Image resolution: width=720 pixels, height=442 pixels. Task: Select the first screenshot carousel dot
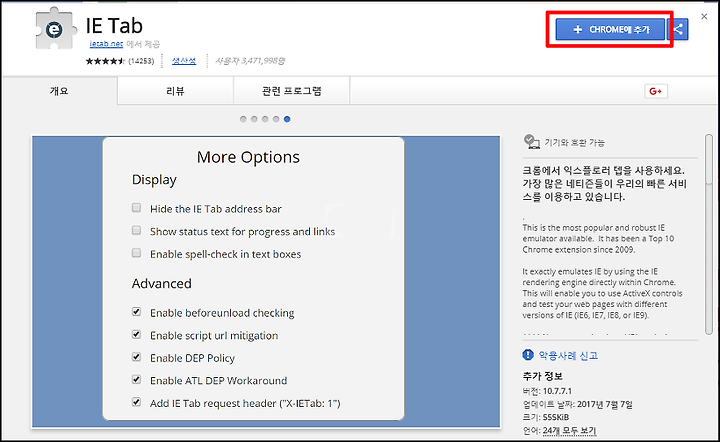point(243,119)
